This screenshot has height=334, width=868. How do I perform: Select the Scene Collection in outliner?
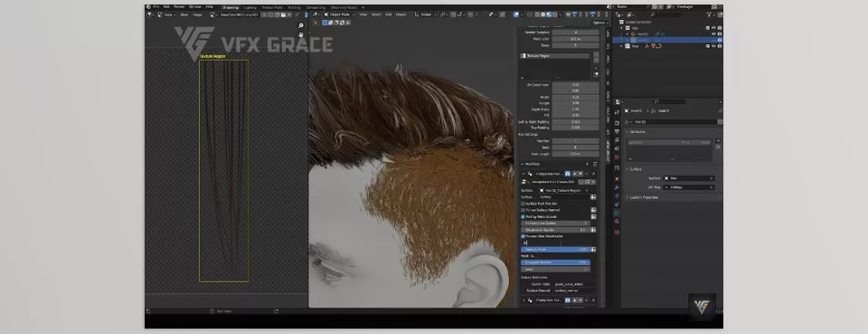coord(638,22)
